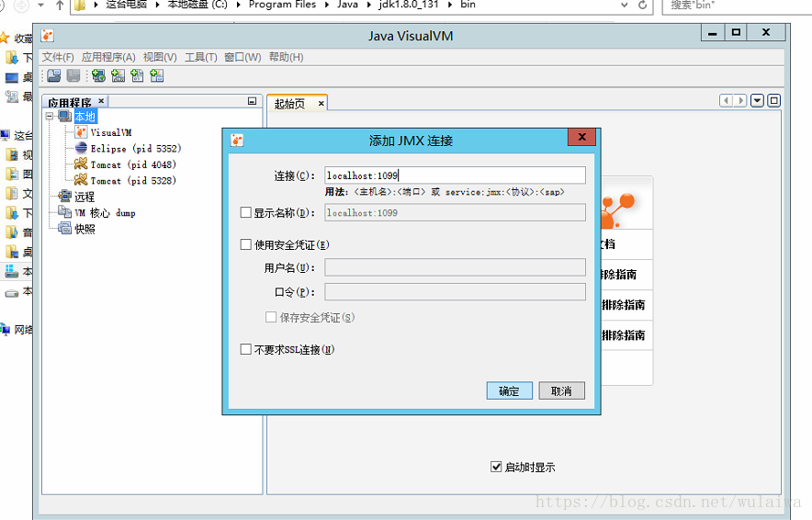Click the Explorer up arrow icon
Viewport: 812px width, 520px height.
coord(60,6)
